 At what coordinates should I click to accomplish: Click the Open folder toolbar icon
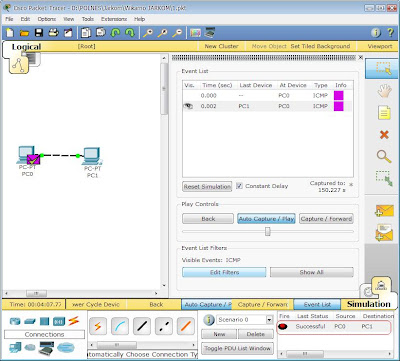tap(24, 33)
